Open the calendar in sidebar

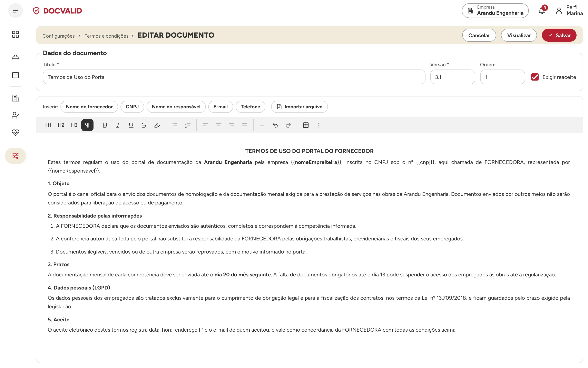16,75
